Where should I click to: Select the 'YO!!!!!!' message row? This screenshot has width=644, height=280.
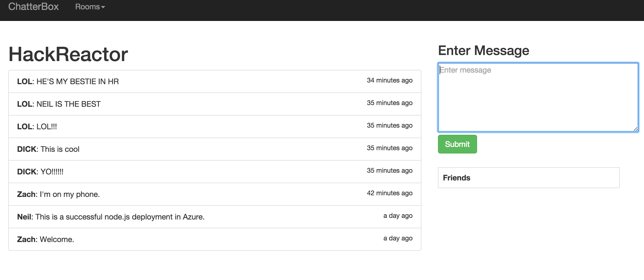[215, 172]
